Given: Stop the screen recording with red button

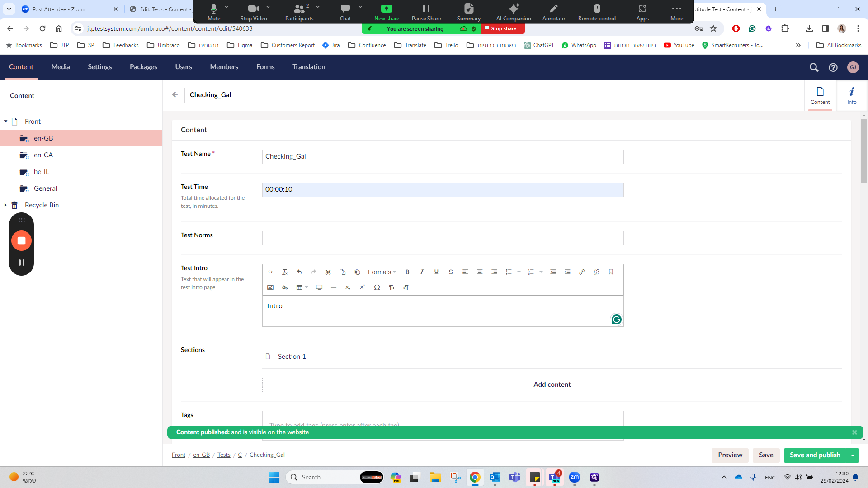Looking at the screenshot, I should coord(21,241).
